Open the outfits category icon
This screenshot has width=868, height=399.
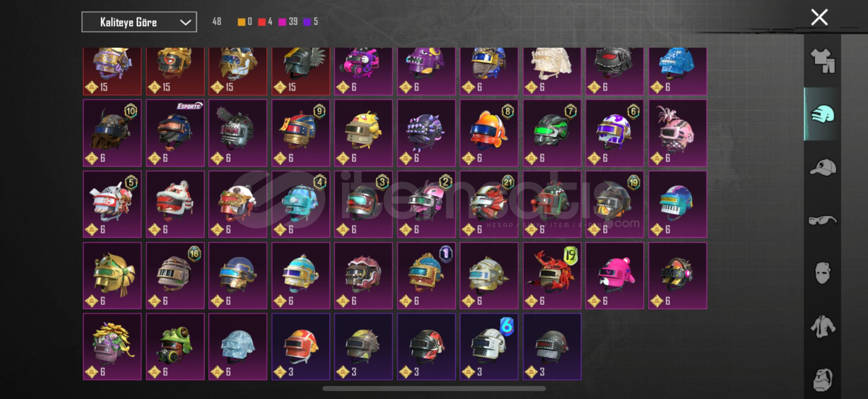tap(823, 61)
